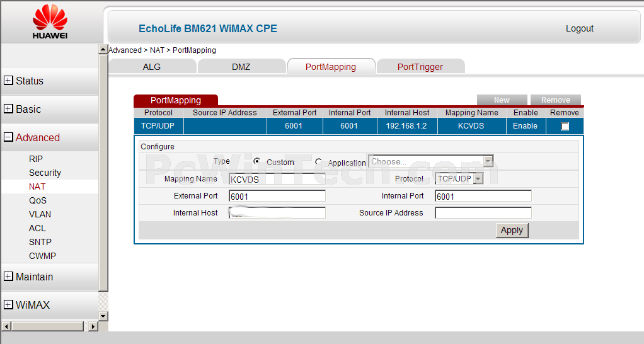Open the Security settings page

[45, 173]
